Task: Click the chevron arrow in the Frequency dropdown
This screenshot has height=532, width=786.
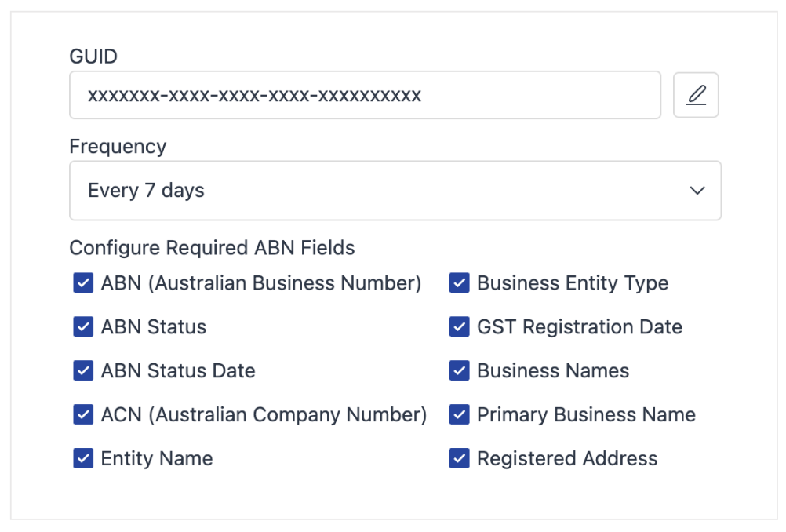Action: click(697, 191)
